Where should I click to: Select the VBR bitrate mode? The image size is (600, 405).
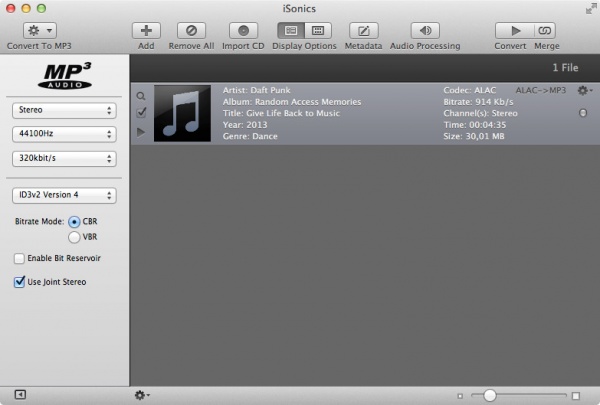[x=74, y=237]
